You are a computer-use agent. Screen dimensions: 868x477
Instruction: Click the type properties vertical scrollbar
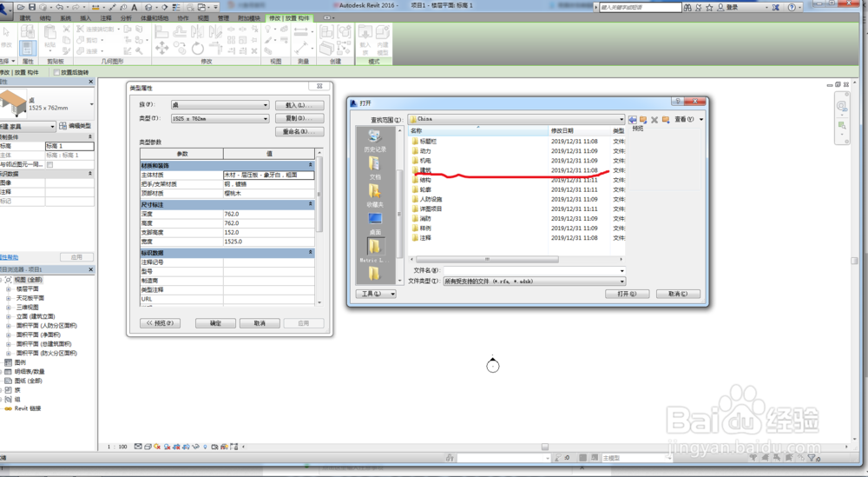(x=319, y=195)
